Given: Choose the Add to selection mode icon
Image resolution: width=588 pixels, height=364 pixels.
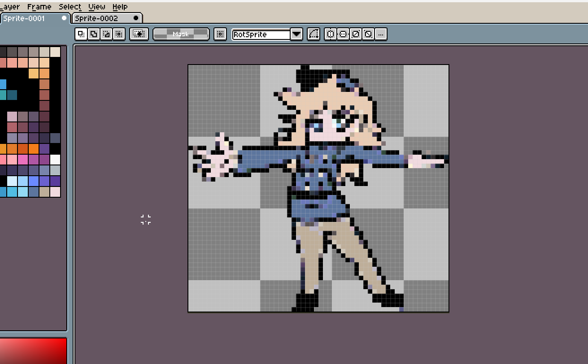Looking at the screenshot, I should 93,34.
